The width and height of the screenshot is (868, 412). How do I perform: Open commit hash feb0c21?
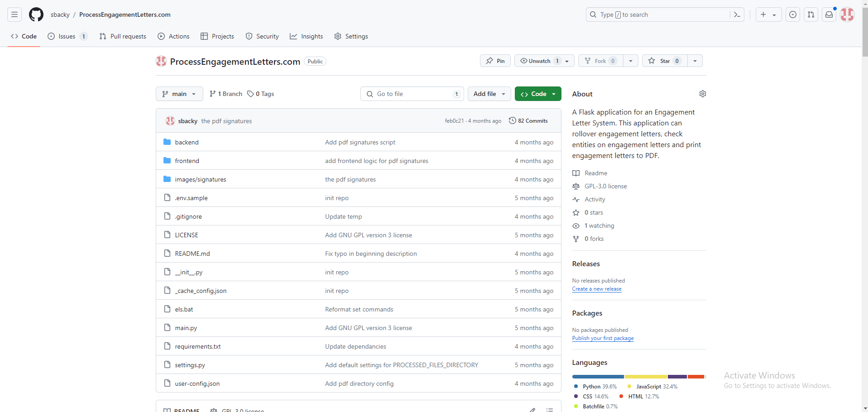coord(454,121)
